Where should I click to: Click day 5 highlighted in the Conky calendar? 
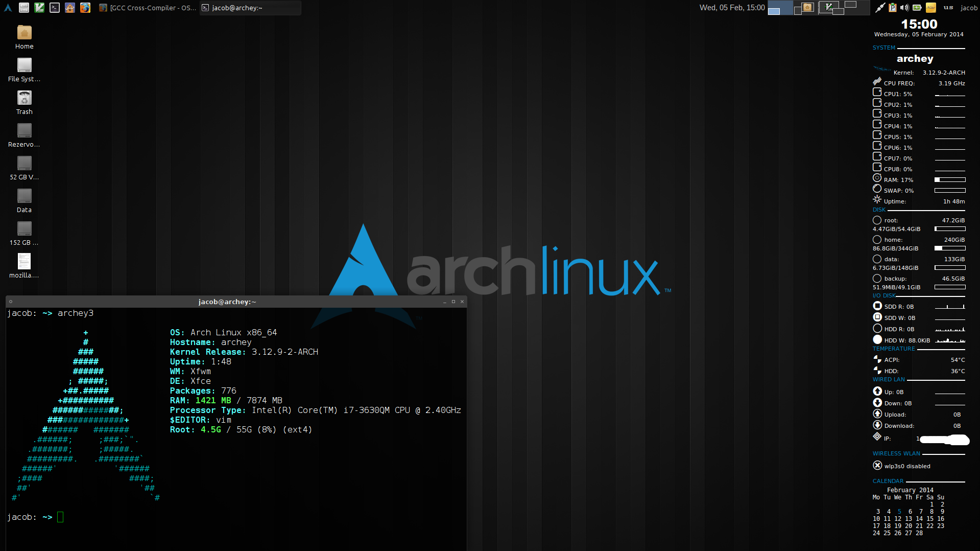(899, 511)
